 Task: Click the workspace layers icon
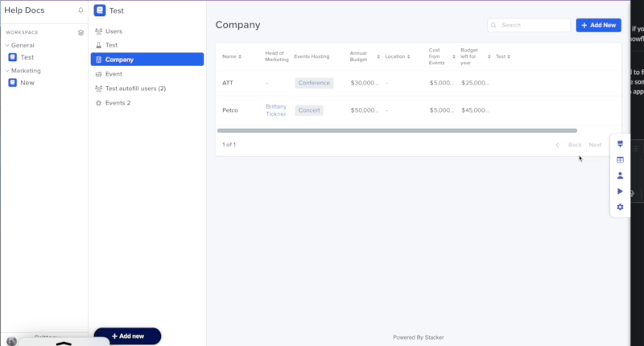pyautogui.click(x=80, y=32)
